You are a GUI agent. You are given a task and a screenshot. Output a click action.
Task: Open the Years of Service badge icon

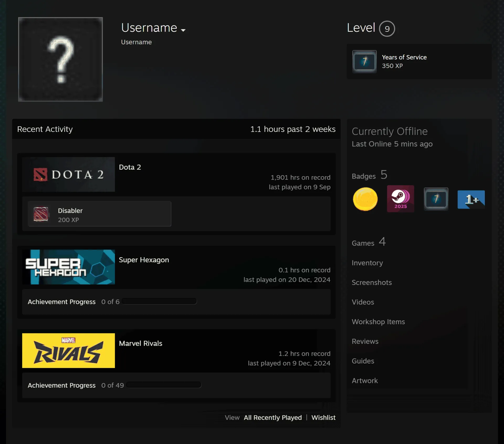[x=364, y=62]
